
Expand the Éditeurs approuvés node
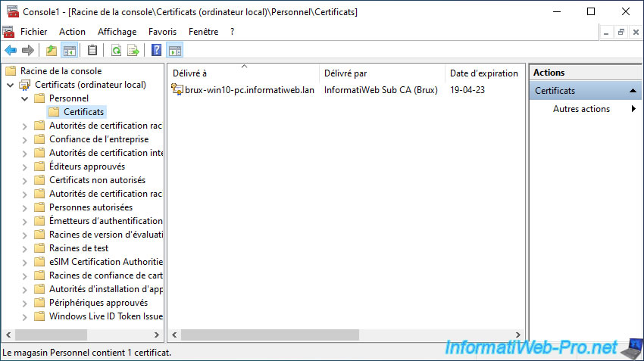[x=25, y=167]
